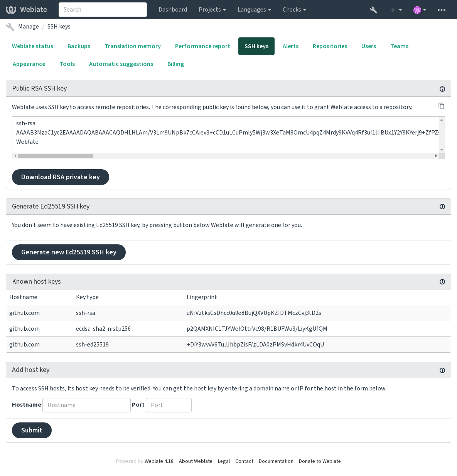Image resolution: width=457 pixels, height=476 pixels.
Task: Switch to Performance report tab
Action: pyautogui.click(x=202, y=46)
